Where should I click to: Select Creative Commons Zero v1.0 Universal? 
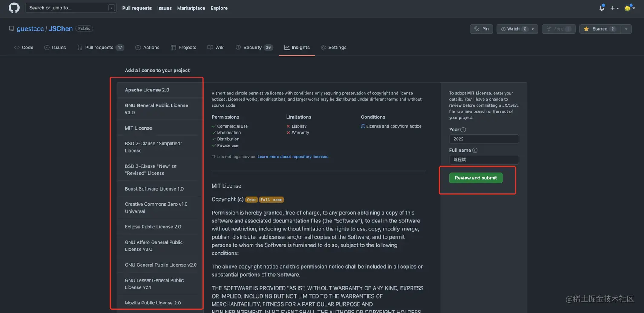point(160,208)
